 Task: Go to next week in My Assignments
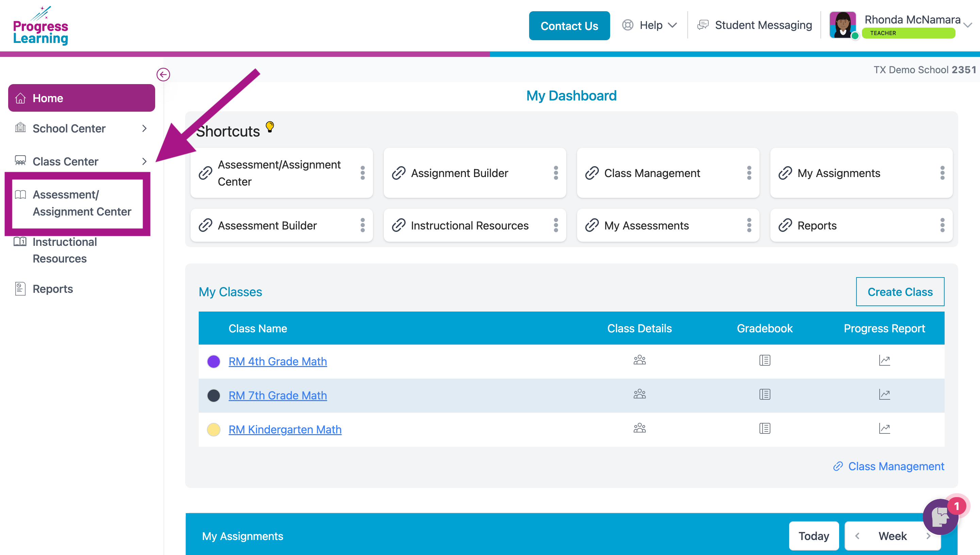pyautogui.click(x=928, y=536)
